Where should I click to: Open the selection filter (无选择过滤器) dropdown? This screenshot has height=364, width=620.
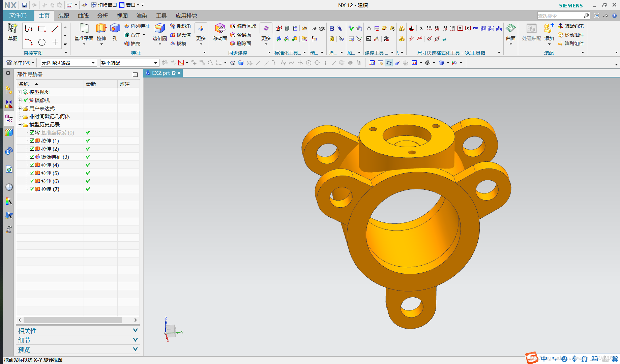[68, 63]
